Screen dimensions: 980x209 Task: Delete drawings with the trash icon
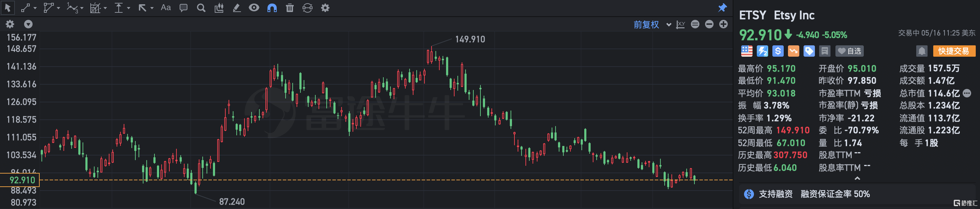289,7
